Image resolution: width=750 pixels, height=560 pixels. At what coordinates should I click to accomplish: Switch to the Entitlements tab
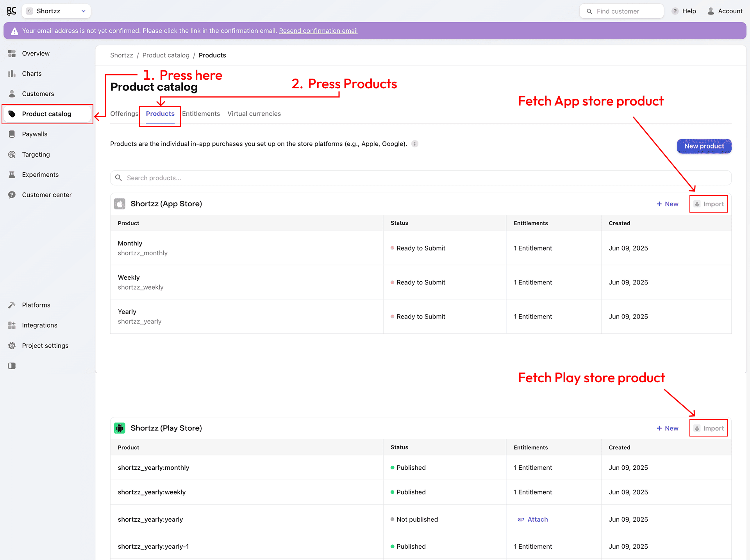(201, 114)
